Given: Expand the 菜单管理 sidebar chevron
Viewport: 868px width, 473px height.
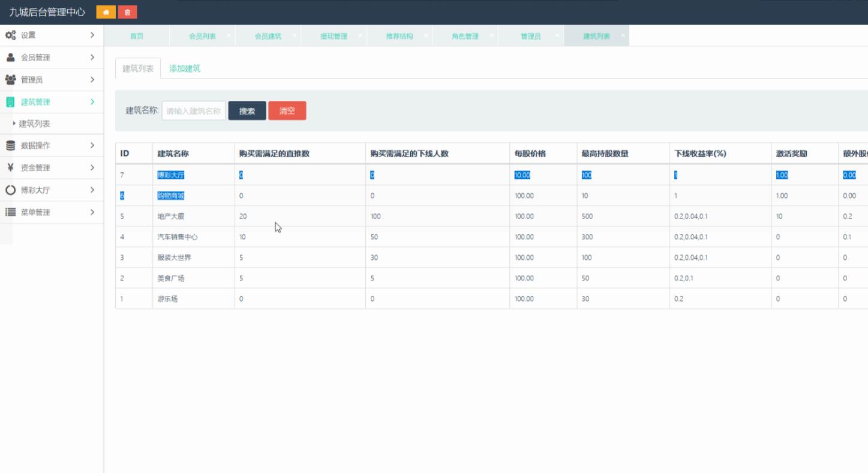Looking at the screenshot, I should (92, 212).
